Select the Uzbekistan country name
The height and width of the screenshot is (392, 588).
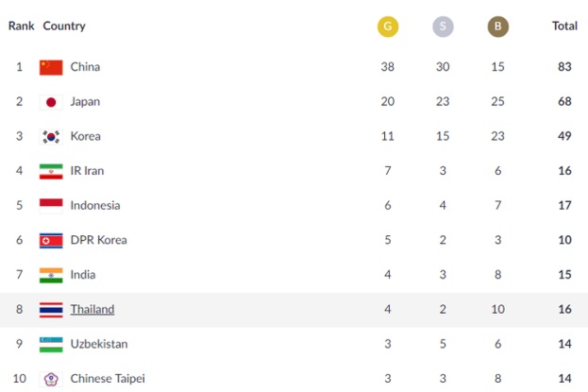[x=99, y=344]
